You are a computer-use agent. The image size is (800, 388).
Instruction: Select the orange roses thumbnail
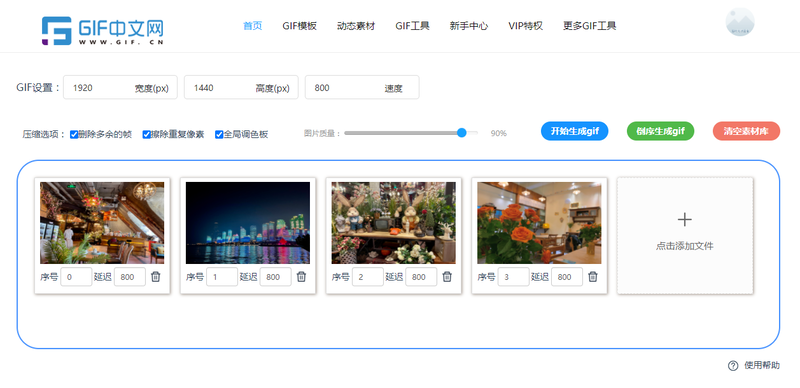[x=539, y=223]
